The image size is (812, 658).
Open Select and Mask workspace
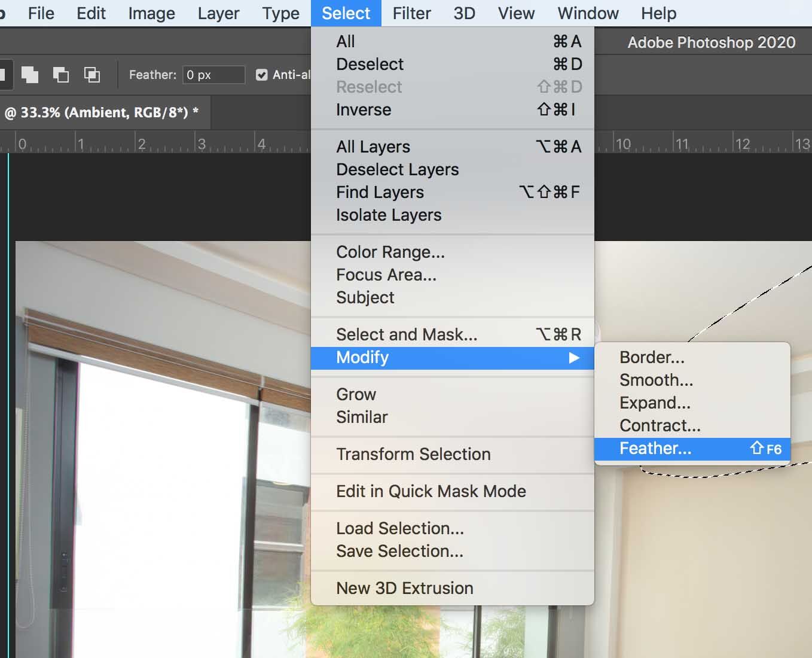pyautogui.click(x=407, y=334)
